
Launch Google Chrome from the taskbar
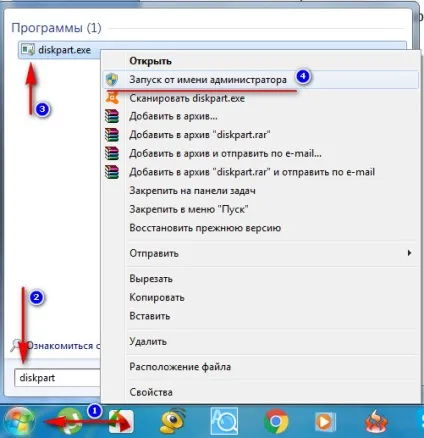pyautogui.click(x=276, y=422)
